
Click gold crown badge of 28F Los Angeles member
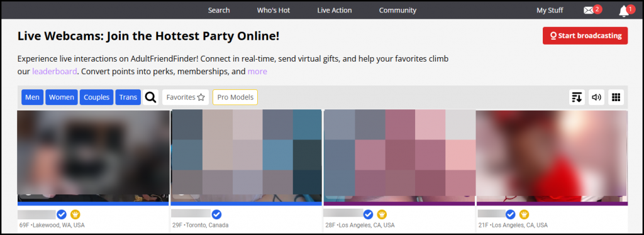382,214
